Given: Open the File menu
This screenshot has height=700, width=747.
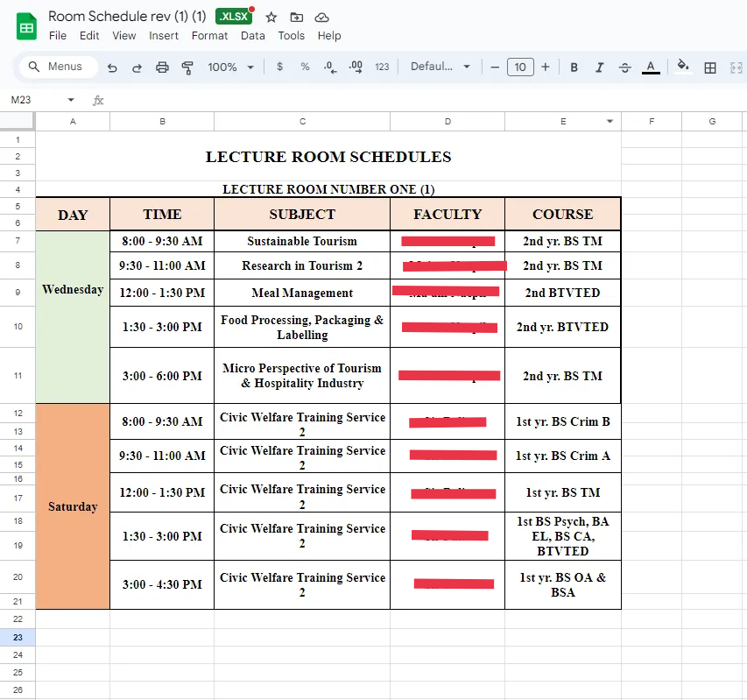Looking at the screenshot, I should [58, 36].
